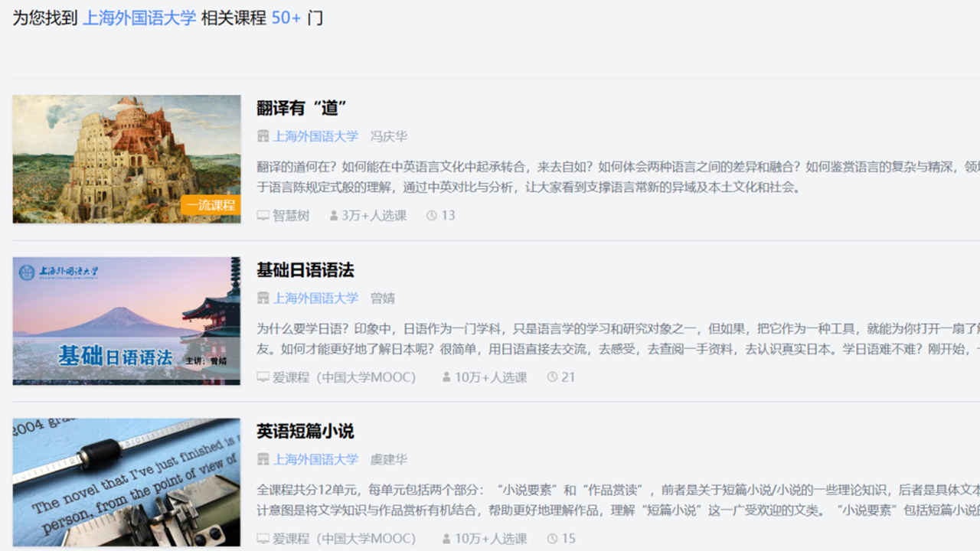The image size is (980, 551).
Task: Select 上海外国语大学 link under 翻译有"道"
Action: click(315, 136)
